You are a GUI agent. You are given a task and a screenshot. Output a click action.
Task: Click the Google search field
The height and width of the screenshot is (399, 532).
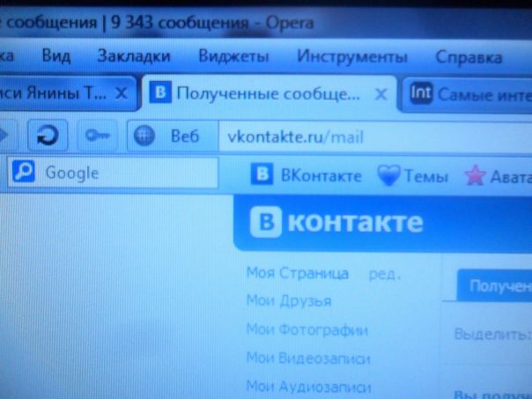113,173
